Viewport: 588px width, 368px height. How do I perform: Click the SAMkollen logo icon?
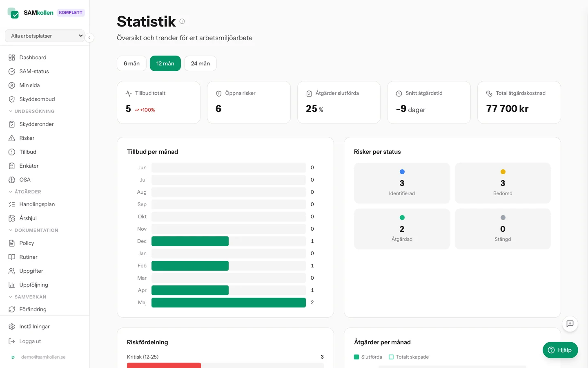tap(13, 13)
